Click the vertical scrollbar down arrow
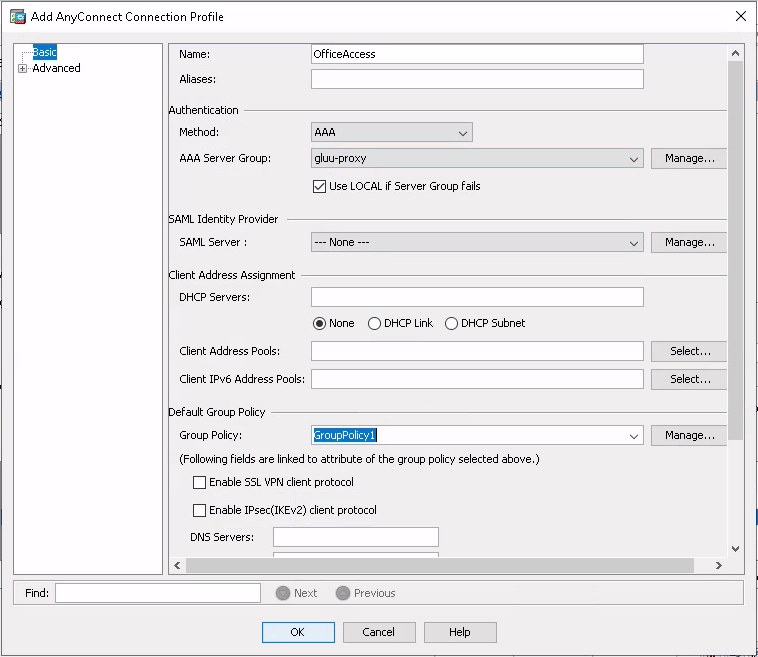This screenshot has height=657, width=758. point(735,548)
